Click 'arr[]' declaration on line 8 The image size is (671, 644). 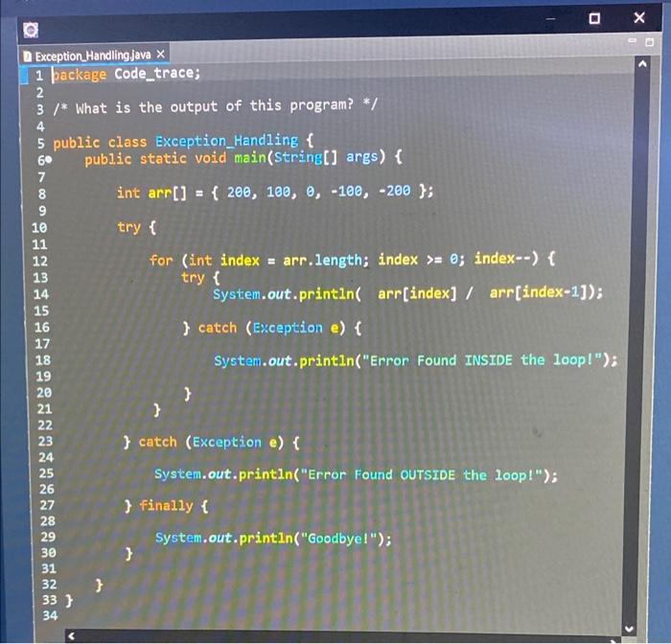pyautogui.click(x=168, y=194)
